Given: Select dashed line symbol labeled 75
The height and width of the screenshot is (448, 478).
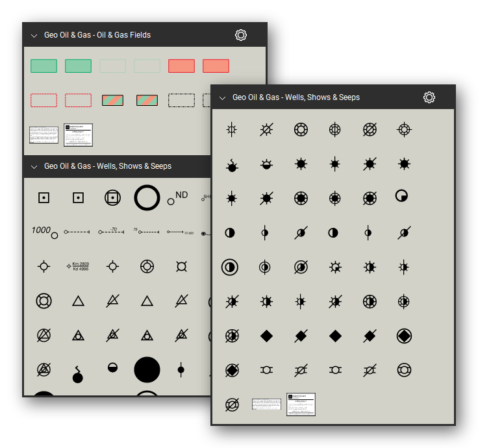Looking at the screenshot, I should [x=146, y=231].
